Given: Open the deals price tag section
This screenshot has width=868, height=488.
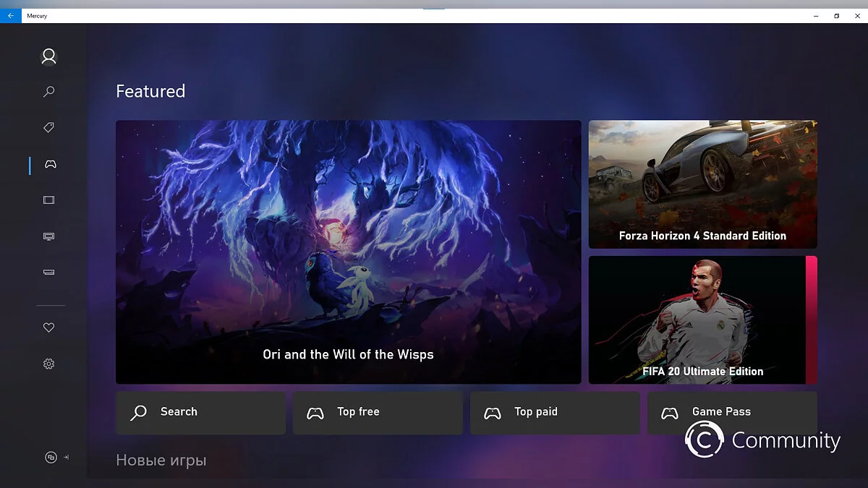Looking at the screenshot, I should pos(48,128).
